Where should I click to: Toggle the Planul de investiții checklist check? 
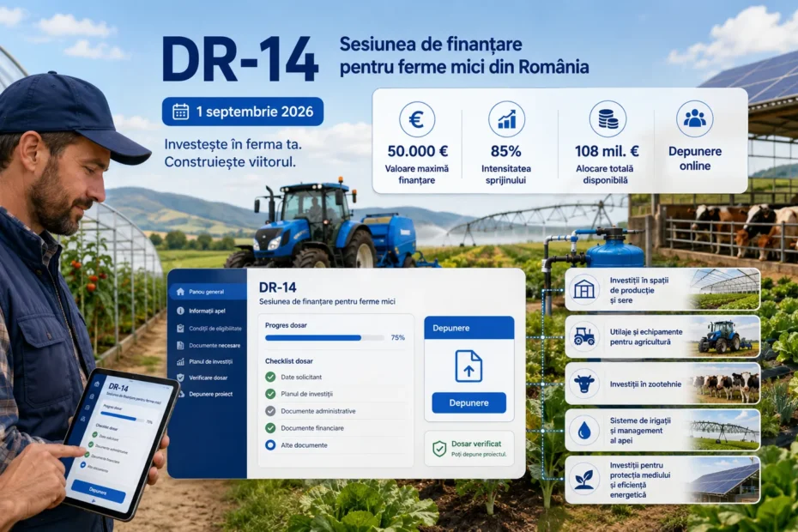(270, 394)
